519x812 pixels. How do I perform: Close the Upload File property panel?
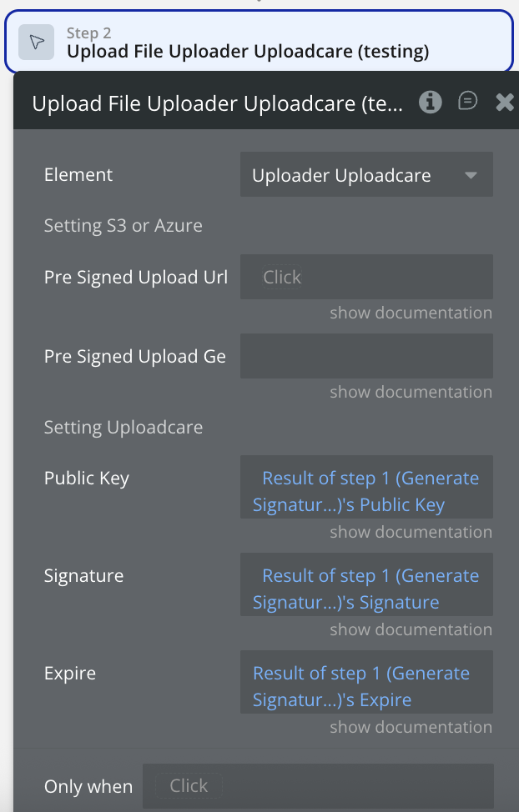tap(504, 103)
